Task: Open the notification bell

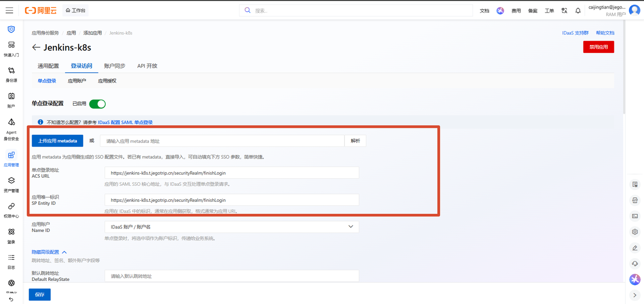Action: coord(578,11)
